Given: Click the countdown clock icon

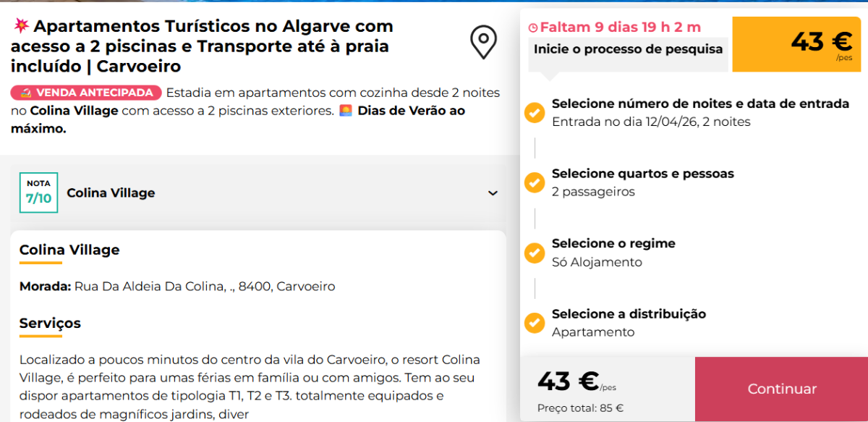Looking at the screenshot, I should tap(533, 28).
